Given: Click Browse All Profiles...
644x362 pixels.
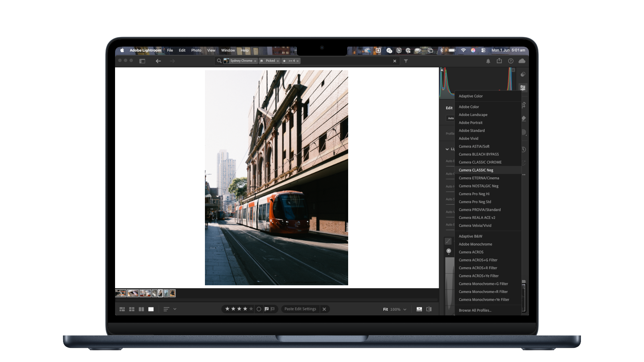Looking at the screenshot, I should 488,310.
